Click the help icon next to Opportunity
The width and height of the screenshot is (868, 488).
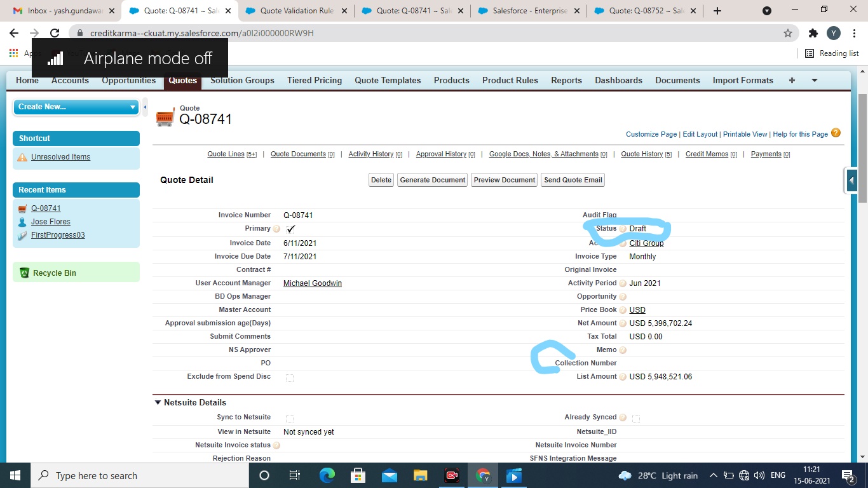pos(623,297)
